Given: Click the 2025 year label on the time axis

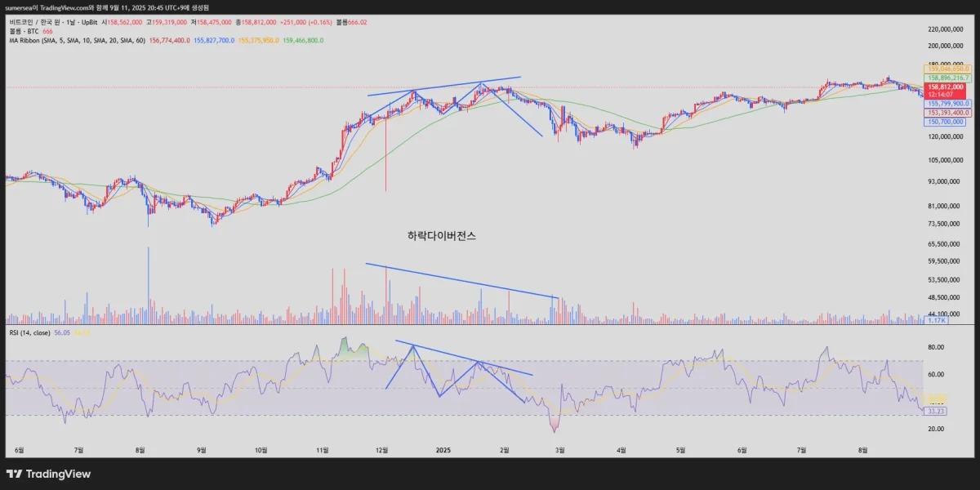Looking at the screenshot, I should 443,449.
